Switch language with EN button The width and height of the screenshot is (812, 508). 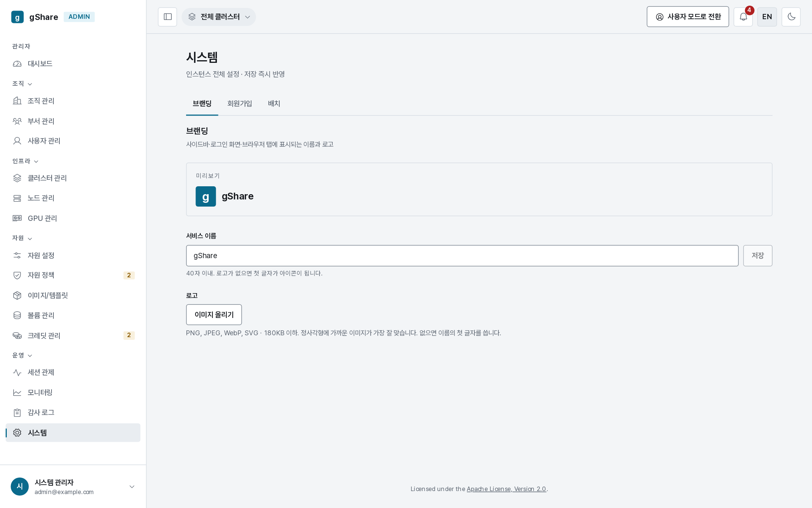(767, 17)
